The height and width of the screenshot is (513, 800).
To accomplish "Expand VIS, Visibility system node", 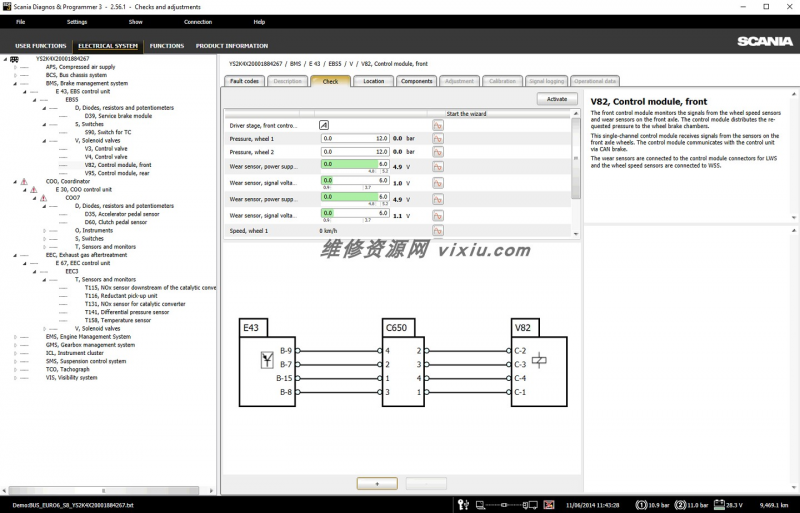I will coord(15,377).
